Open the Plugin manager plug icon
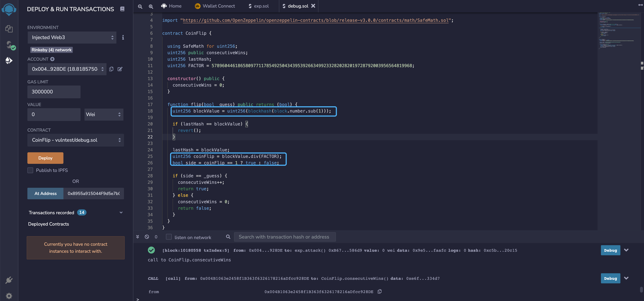 [x=9, y=280]
